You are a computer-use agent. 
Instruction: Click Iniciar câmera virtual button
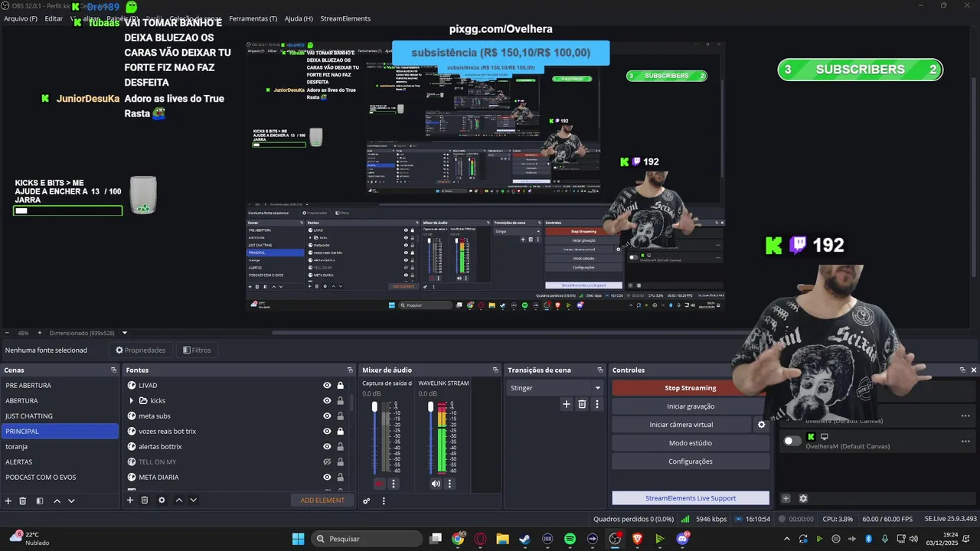pos(681,425)
